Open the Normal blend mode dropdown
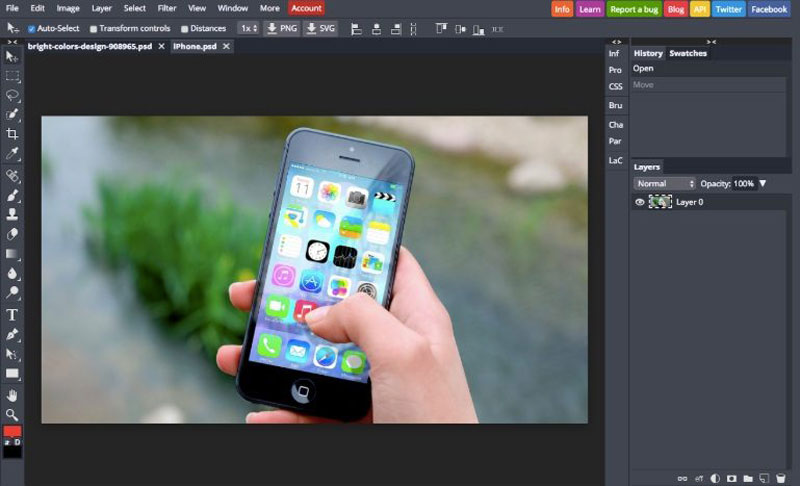 664,184
